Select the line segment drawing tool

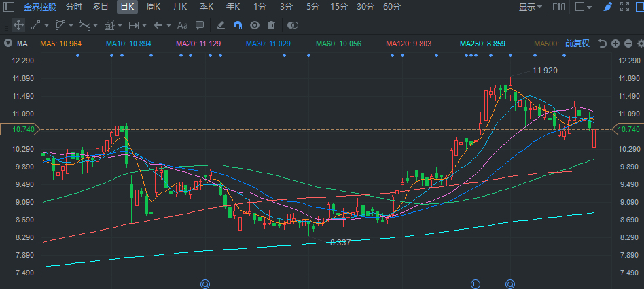pyautogui.click(x=36, y=25)
